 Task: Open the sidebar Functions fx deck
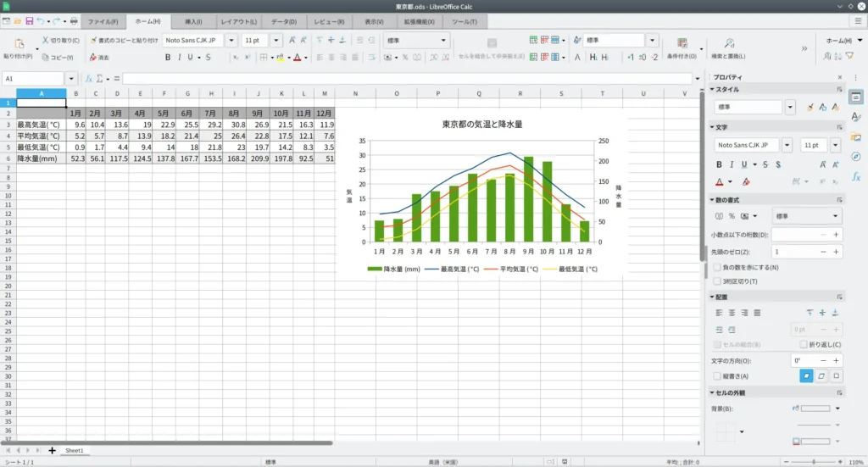tap(856, 176)
